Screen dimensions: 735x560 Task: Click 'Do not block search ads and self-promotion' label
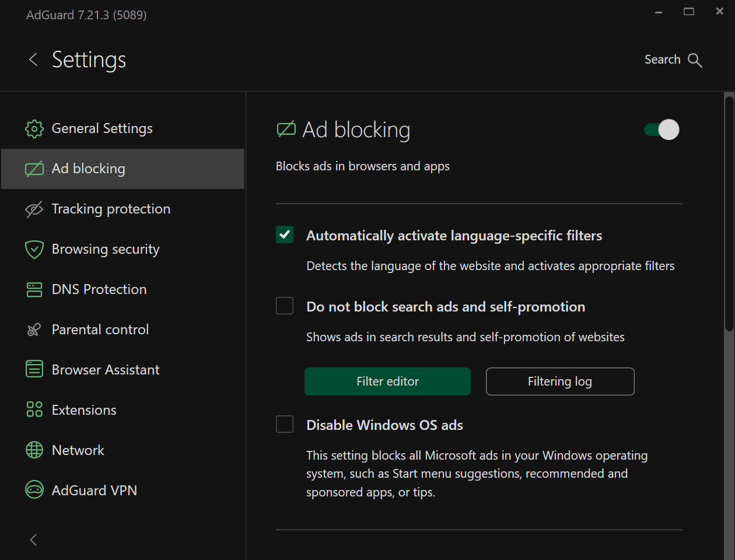point(446,307)
